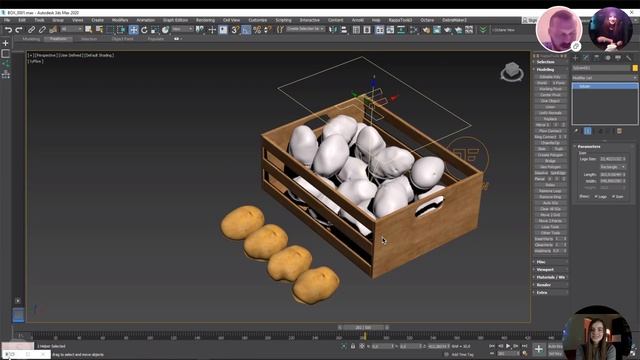Click the Play Animation button
The width and height of the screenshot is (640, 360).
point(508,346)
